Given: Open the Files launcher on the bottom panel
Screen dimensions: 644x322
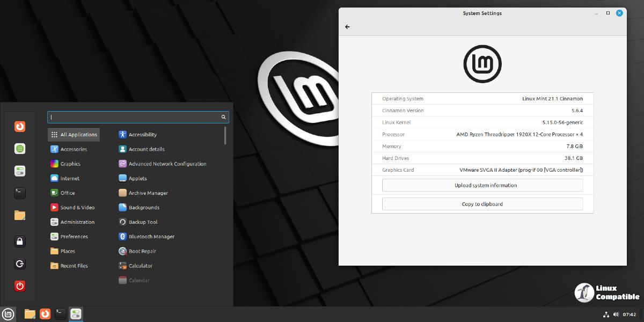Looking at the screenshot, I should tap(30, 314).
